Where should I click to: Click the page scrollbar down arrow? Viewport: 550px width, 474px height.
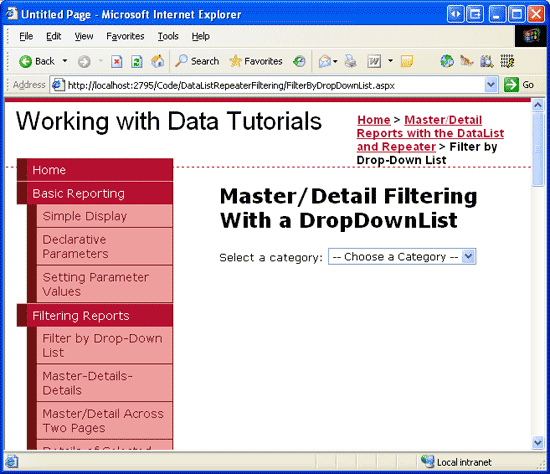tap(538, 442)
